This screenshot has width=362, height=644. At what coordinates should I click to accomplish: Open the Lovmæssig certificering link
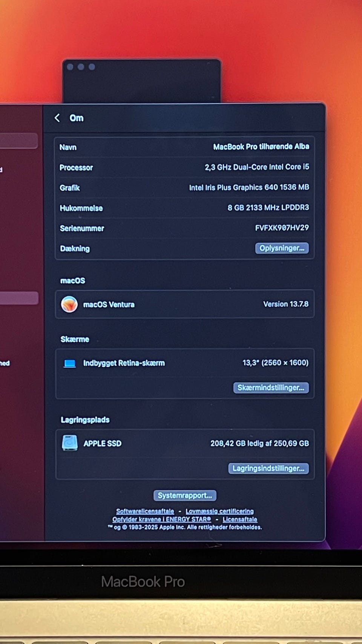[219, 511]
